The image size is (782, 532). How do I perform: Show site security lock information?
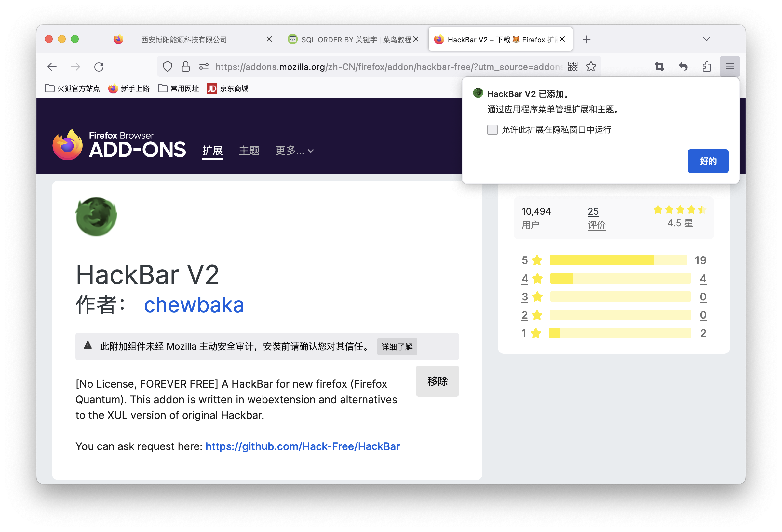pos(185,67)
